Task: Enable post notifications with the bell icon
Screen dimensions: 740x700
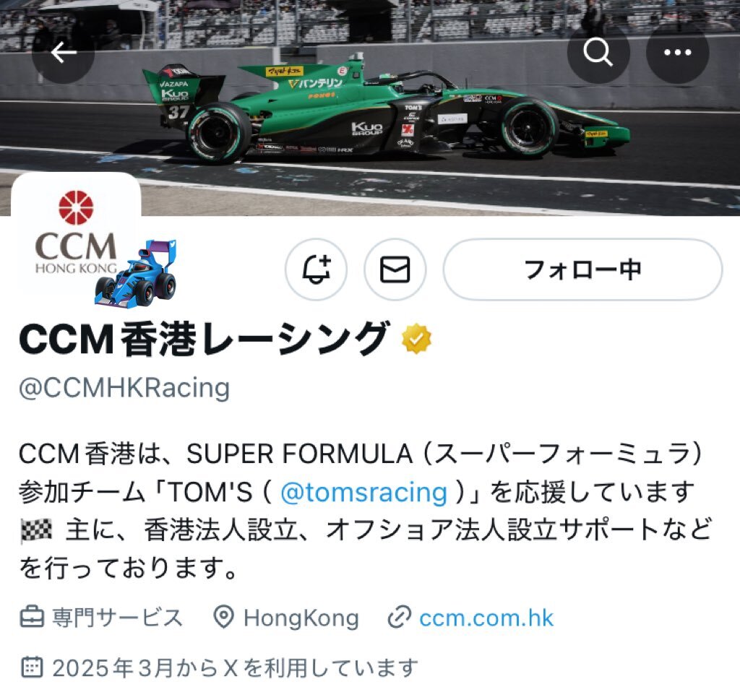Action: click(317, 269)
